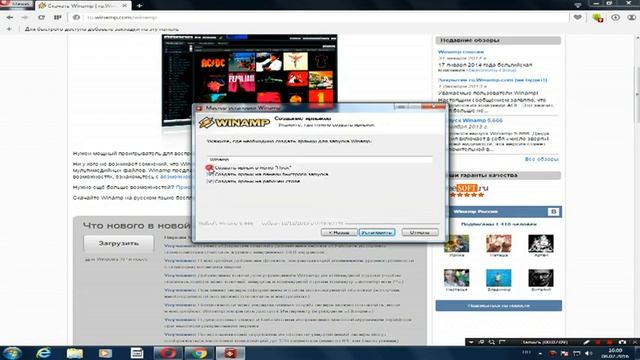Click the Winamp Россия widget title
The width and height of the screenshot is (640, 360).
pos(476,211)
